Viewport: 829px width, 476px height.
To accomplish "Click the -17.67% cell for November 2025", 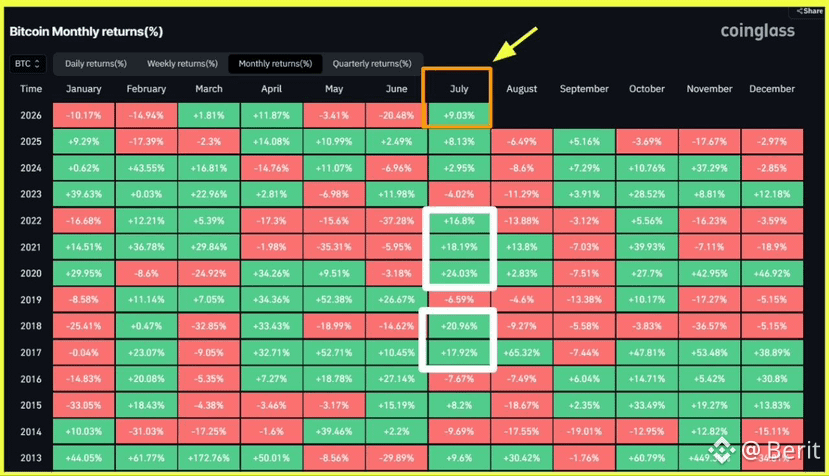I will pyautogui.click(x=709, y=142).
